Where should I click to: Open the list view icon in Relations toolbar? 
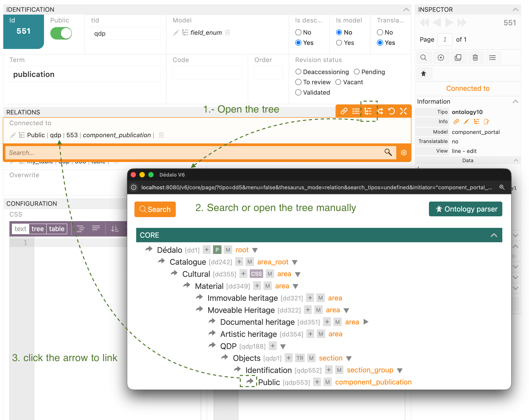click(356, 111)
